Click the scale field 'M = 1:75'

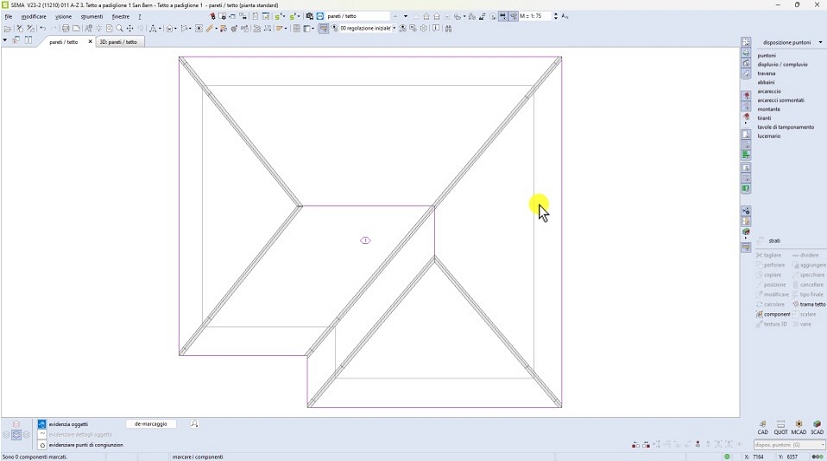537,17
